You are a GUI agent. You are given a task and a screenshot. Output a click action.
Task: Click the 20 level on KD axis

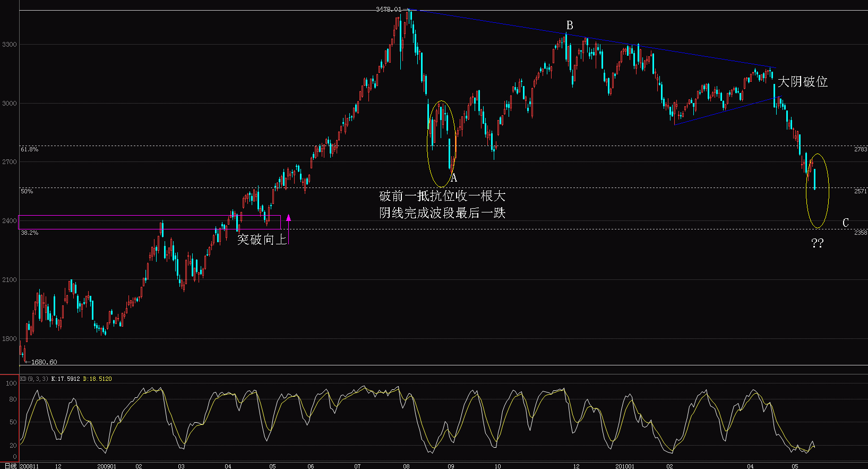tap(13, 446)
